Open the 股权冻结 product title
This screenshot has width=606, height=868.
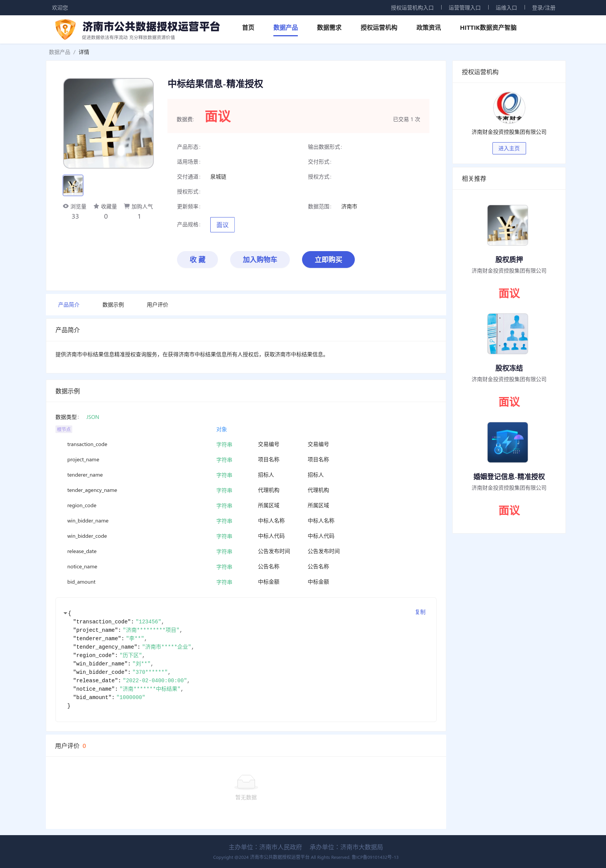pyautogui.click(x=509, y=368)
